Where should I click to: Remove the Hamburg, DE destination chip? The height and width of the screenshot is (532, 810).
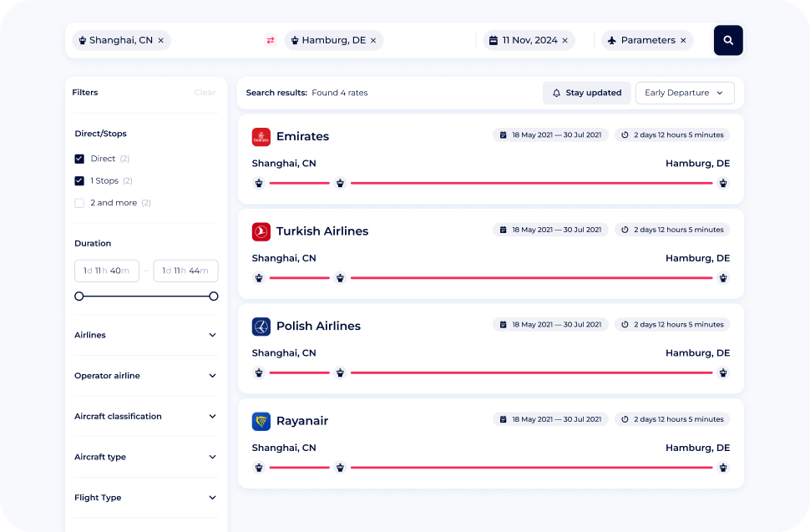(x=373, y=40)
